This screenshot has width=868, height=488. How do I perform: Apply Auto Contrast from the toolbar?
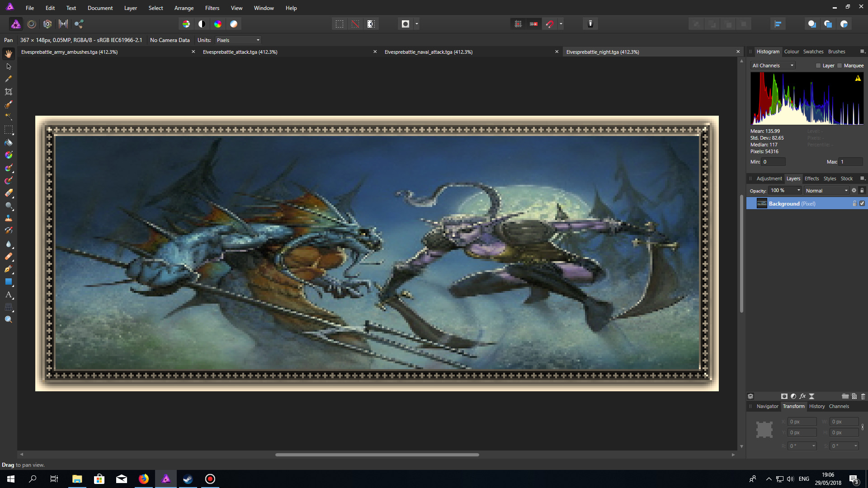(202, 24)
